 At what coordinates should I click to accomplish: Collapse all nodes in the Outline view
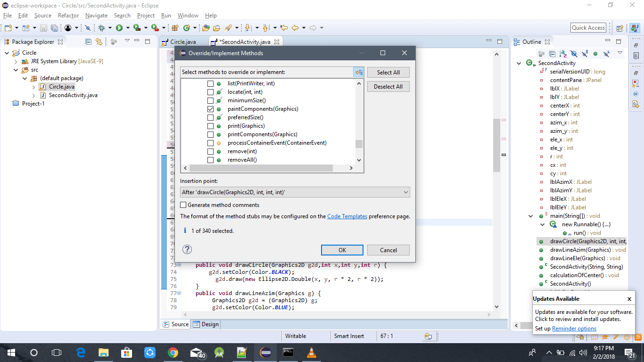(x=552, y=53)
